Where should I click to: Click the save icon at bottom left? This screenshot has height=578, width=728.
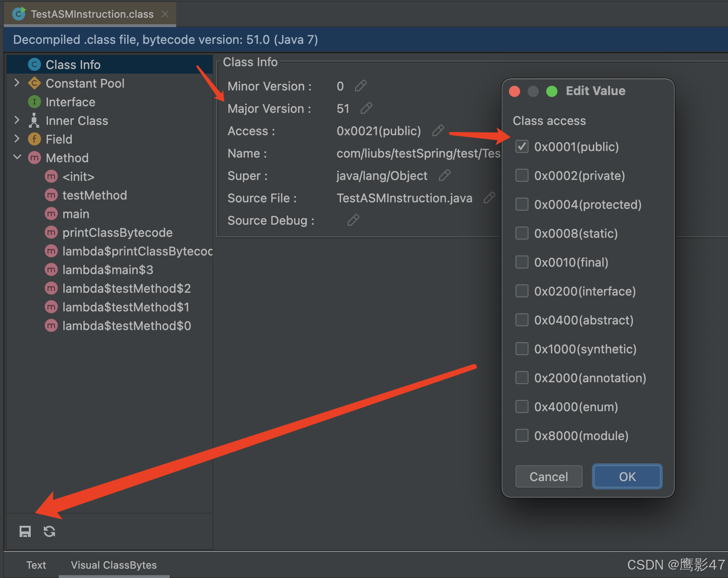click(25, 531)
